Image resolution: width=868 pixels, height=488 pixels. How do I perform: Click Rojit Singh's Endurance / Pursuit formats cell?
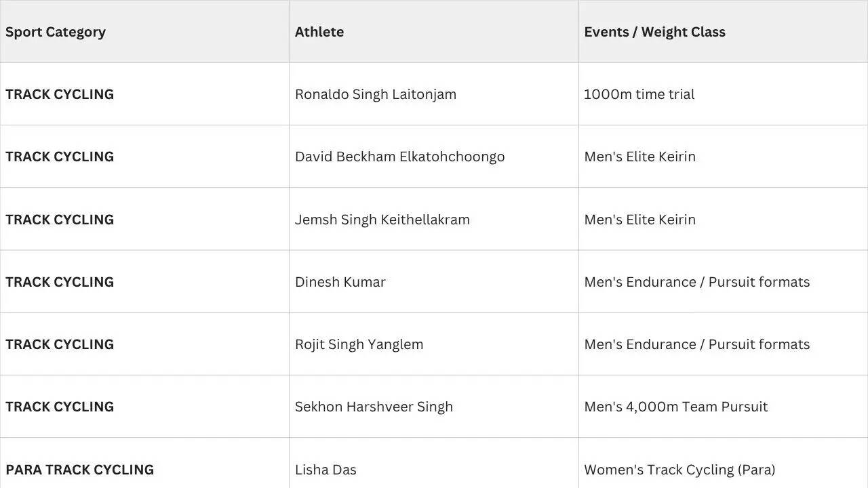tap(723, 344)
